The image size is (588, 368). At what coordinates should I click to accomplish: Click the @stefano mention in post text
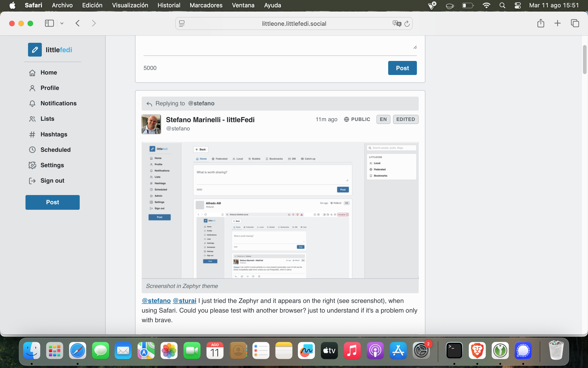pyautogui.click(x=156, y=301)
